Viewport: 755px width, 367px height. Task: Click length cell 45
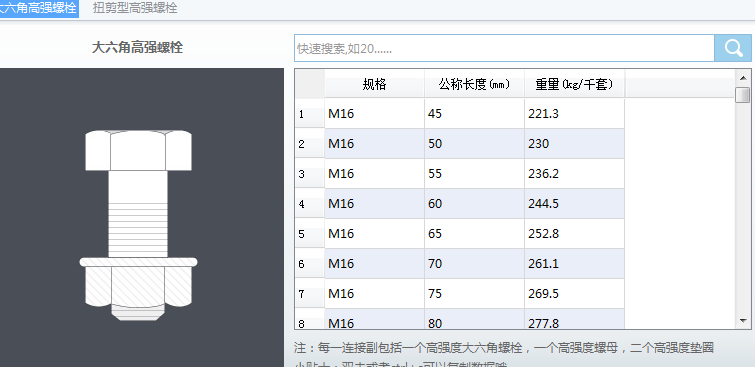point(474,114)
